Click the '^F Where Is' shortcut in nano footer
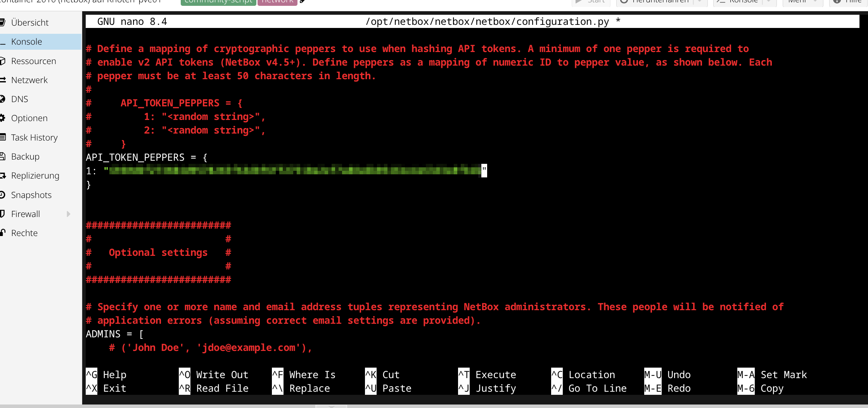The width and height of the screenshot is (868, 408). pyautogui.click(x=304, y=375)
